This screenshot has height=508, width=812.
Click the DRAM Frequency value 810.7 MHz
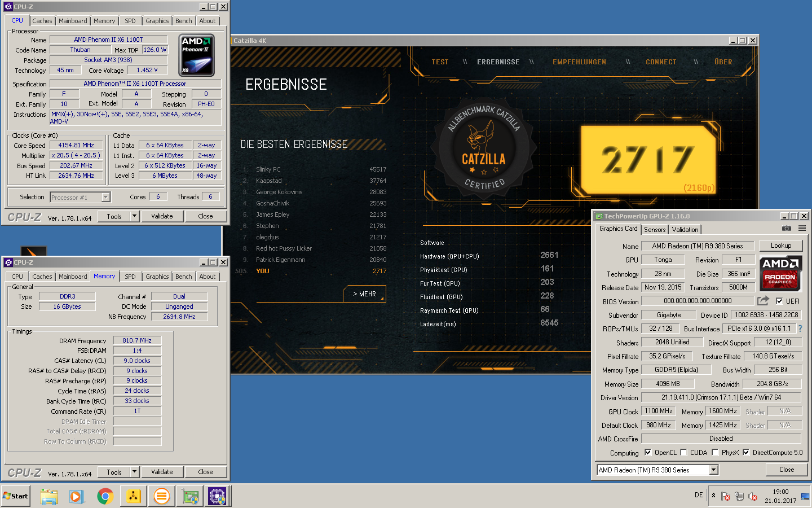point(137,340)
